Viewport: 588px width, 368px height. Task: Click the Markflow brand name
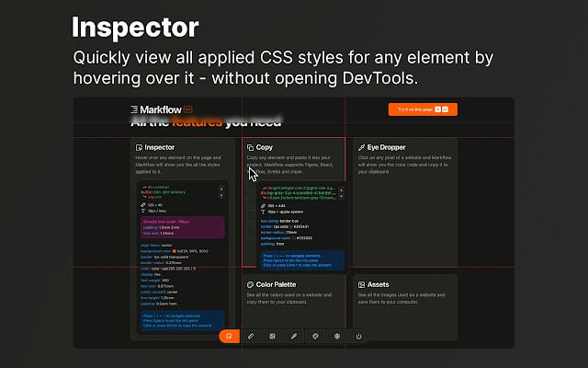(x=161, y=109)
